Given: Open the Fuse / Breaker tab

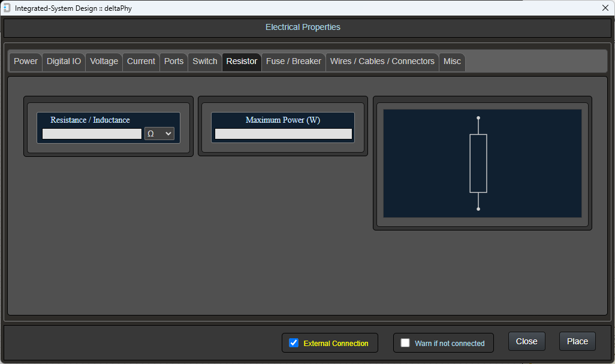Looking at the screenshot, I should click(x=294, y=62).
